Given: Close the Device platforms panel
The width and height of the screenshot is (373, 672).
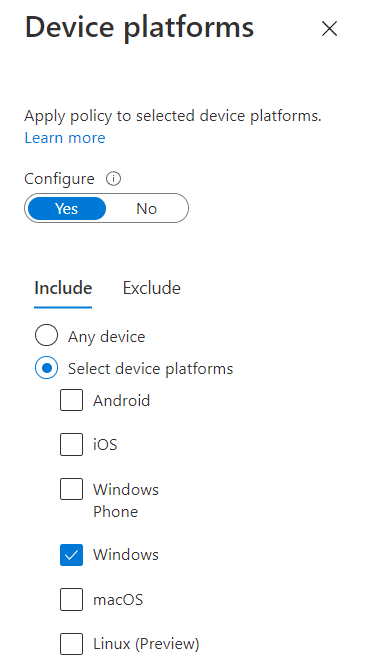Looking at the screenshot, I should tap(329, 29).
